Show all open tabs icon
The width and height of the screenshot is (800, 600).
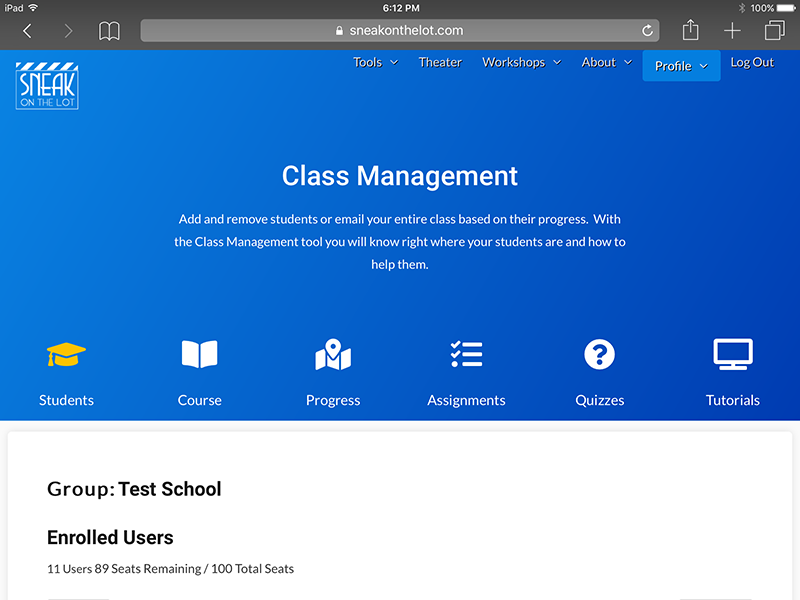click(774, 30)
